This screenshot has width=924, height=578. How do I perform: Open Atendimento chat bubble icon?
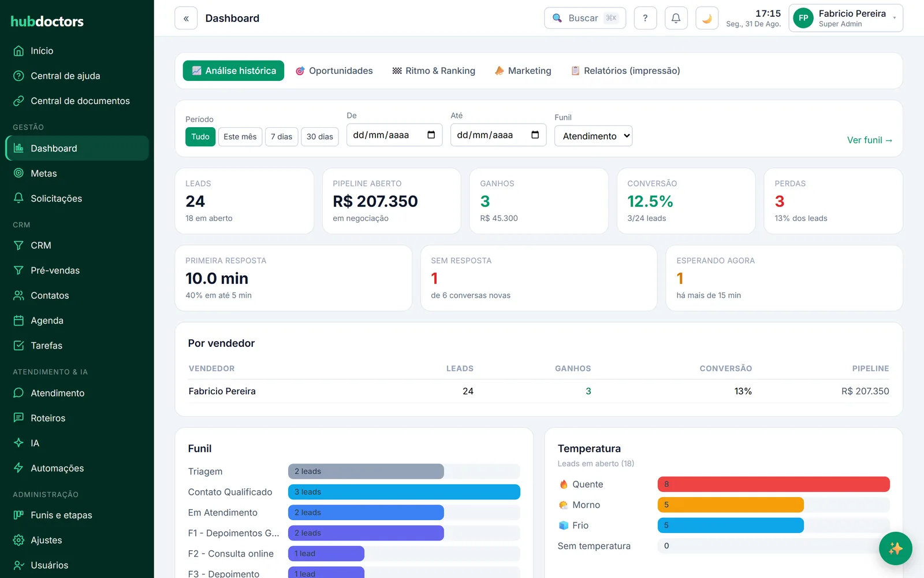(18, 393)
